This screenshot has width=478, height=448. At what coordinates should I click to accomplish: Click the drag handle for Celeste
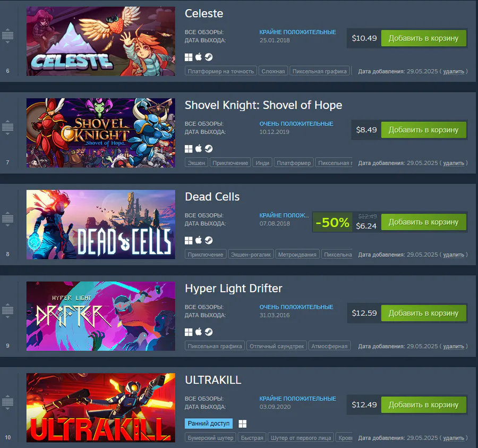pyautogui.click(x=7, y=36)
